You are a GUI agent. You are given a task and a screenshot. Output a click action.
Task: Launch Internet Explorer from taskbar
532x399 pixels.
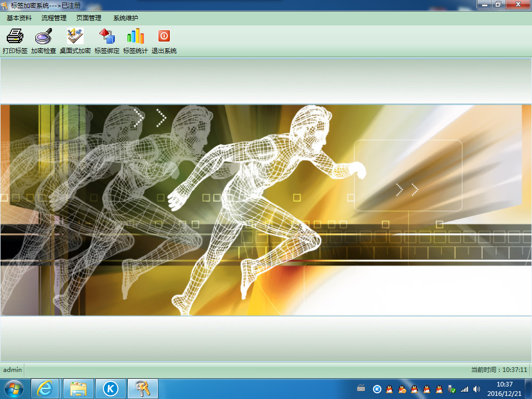(45, 389)
